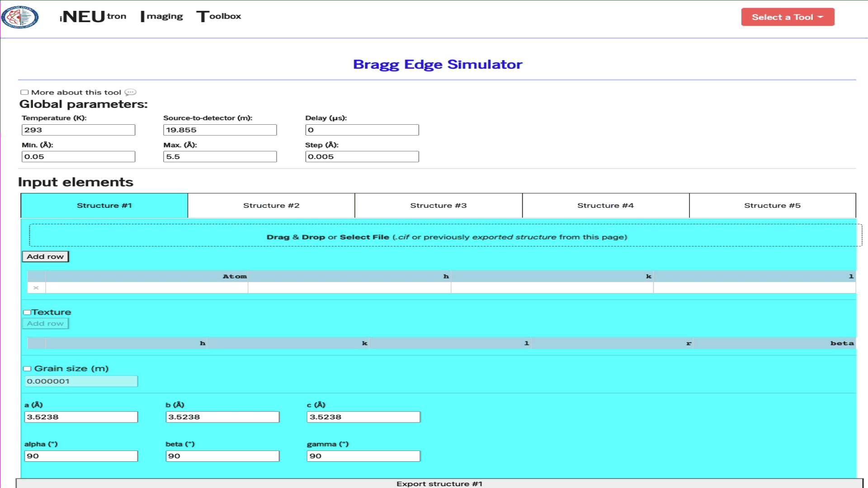
Task: Click the Atom cell in first row
Action: (x=146, y=288)
